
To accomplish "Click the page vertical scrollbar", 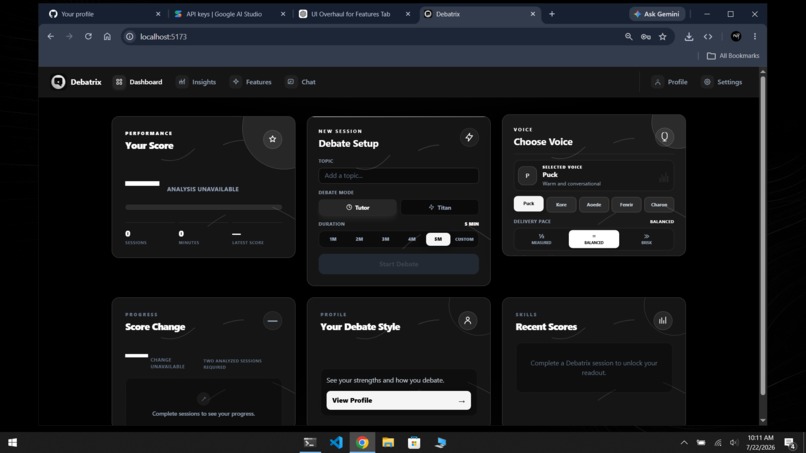I will 763,235.
